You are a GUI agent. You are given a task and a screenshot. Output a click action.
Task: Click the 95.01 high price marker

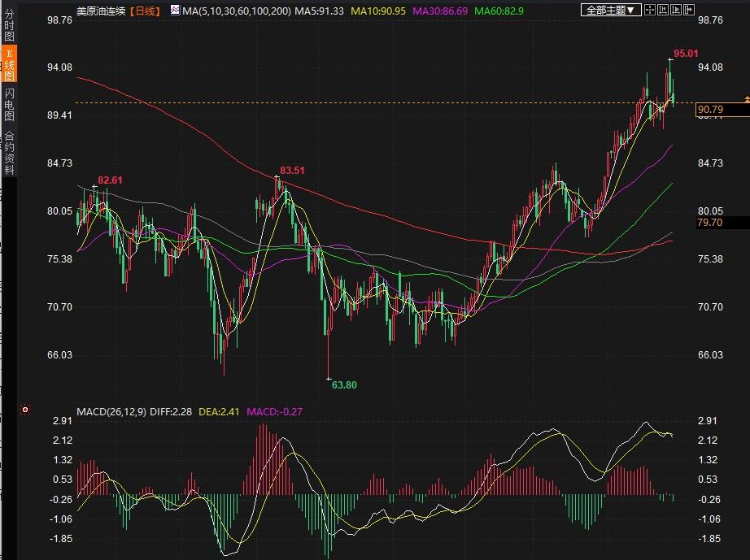click(x=686, y=54)
